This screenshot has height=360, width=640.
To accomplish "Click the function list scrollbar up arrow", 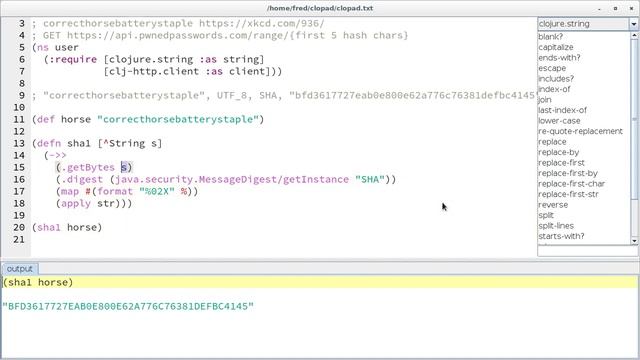I will coord(634,36).
